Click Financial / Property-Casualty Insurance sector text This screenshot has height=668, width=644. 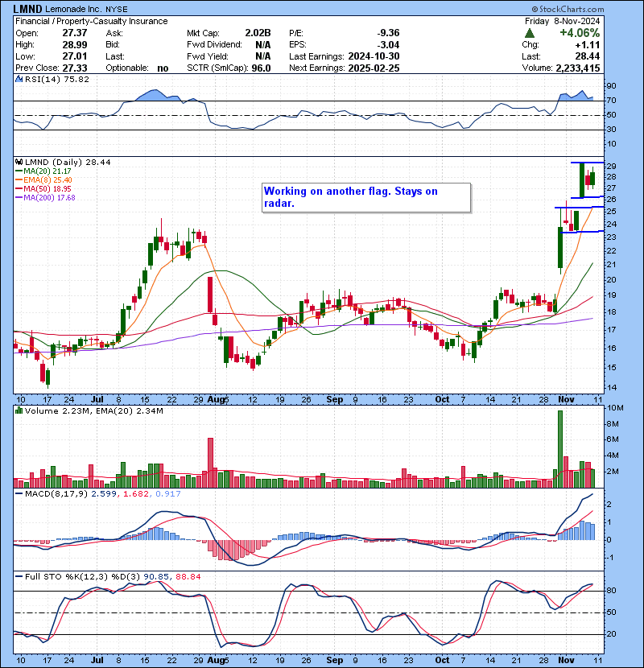tap(92, 21)
